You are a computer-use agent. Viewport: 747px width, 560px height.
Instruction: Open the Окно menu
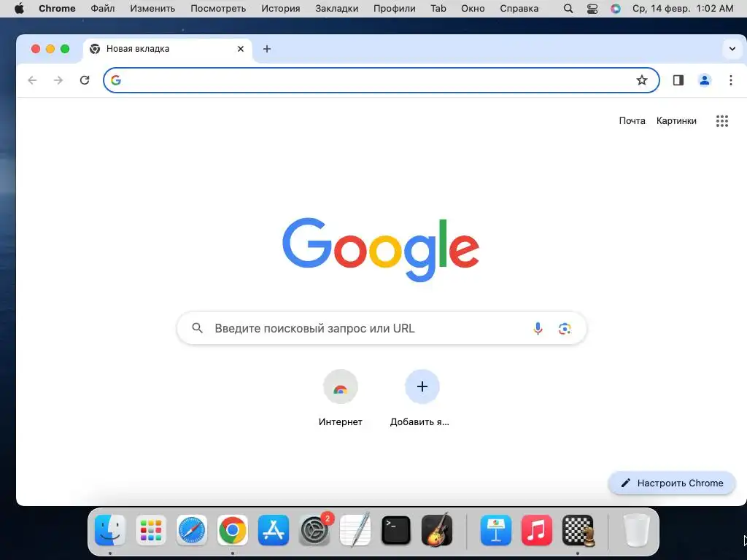473,9
